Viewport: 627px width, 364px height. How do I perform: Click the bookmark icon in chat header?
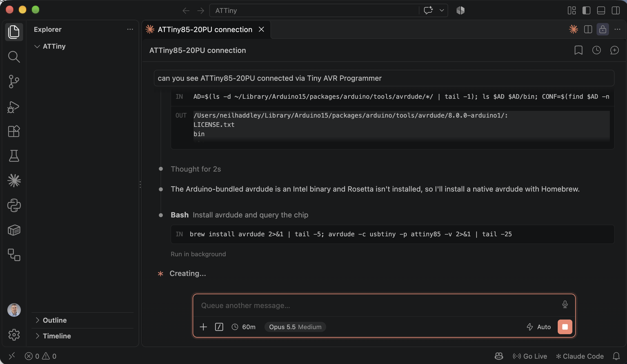pos(578,50)
